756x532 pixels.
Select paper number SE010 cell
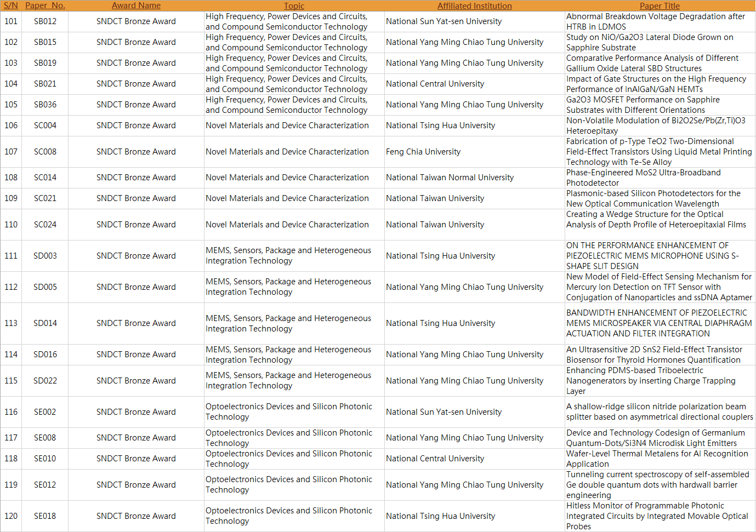[45, 459]
